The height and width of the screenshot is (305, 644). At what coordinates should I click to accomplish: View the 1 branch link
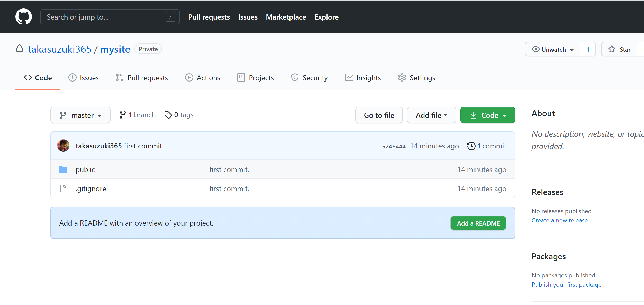point(138,115)
